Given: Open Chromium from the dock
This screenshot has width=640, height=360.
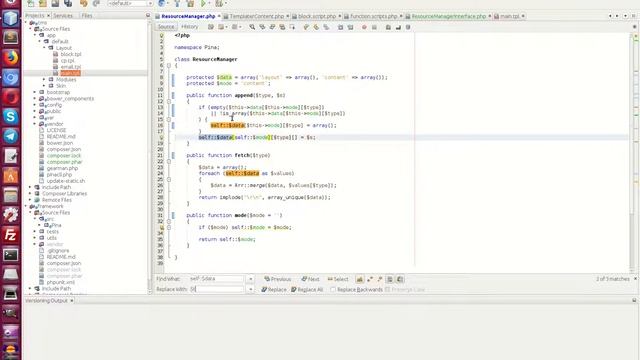Looking at the screenshot, I should click(x=11, y=78).
